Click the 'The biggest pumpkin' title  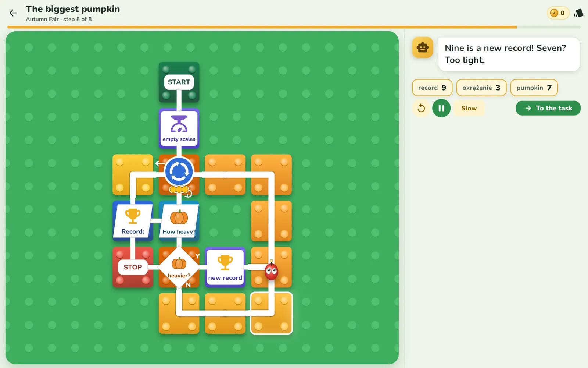click(x=73, y=9)
